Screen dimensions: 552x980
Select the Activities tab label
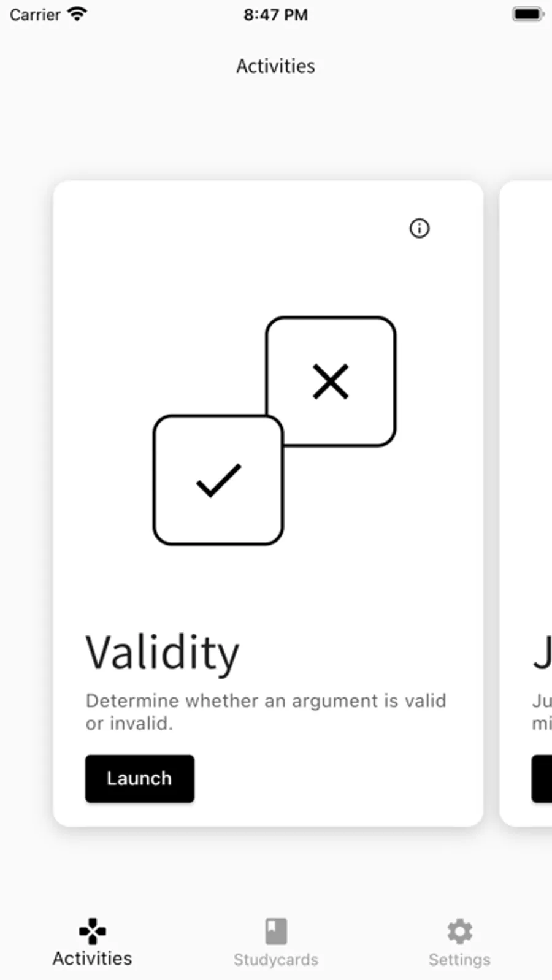(93, 959)
